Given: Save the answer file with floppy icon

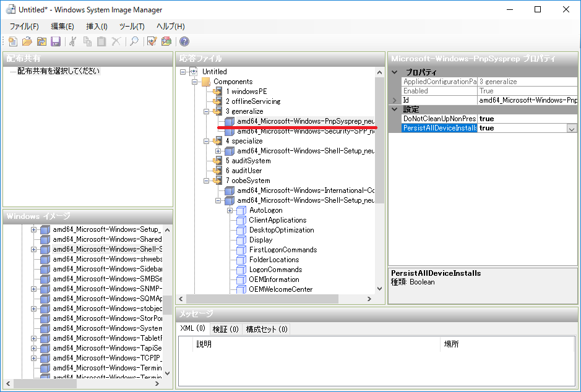Looking at the screenshot, I should 56,41.
